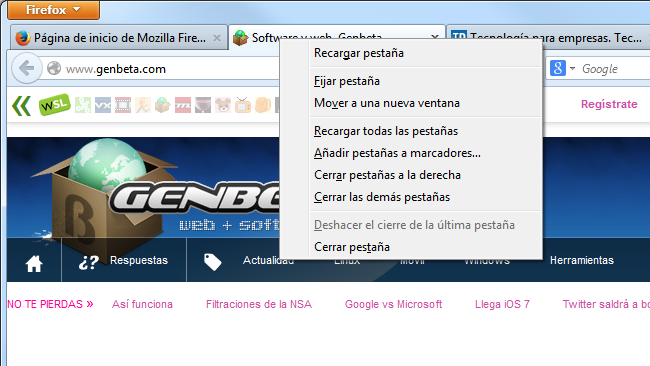Click the small globe-in-box Genbeta icon in the blog bar

162,105
